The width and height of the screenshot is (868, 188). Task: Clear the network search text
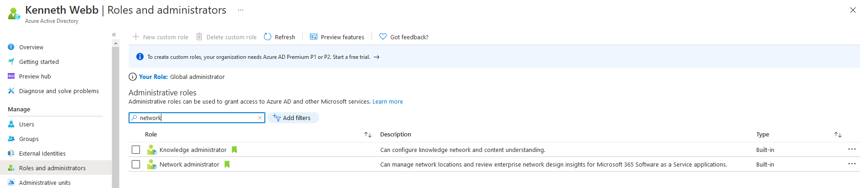(260, 118)
